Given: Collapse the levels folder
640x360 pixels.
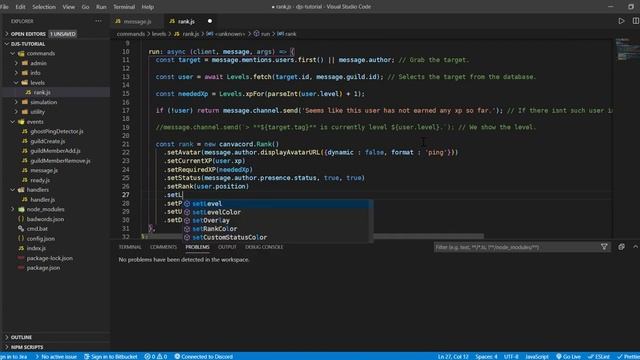Looking at the screenshot, I should 16,82.
